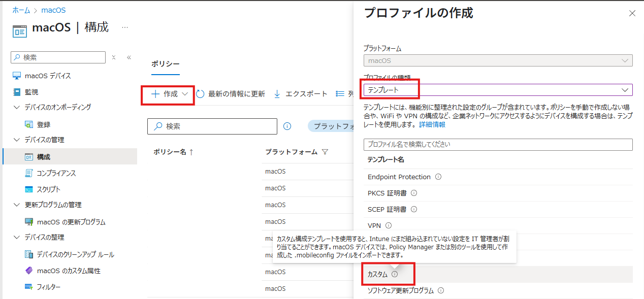Open the more options ellipsis beside 構成 title
This screenshot has width=644, height=299.
(x=125, y=27)
